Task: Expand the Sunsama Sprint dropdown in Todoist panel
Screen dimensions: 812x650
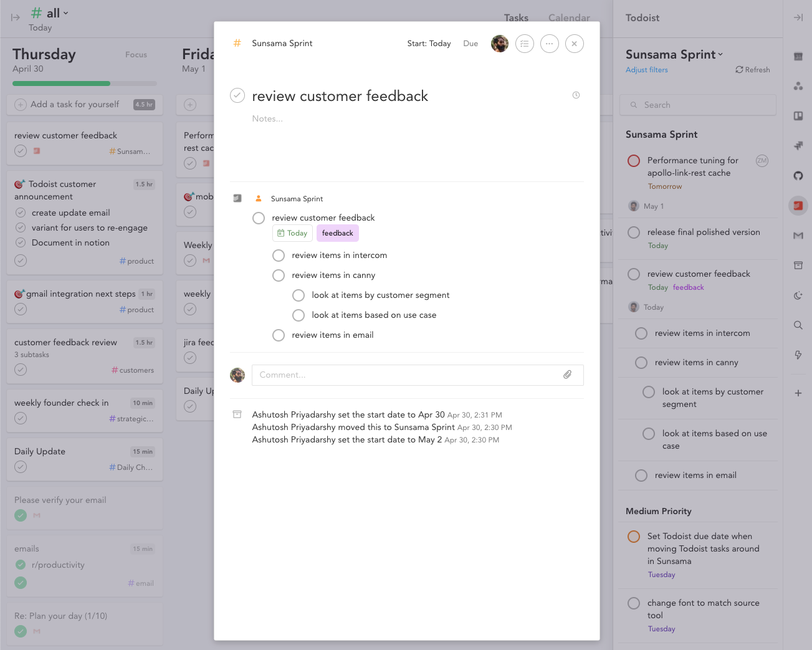Action: pyautogui.click(x=674, y=55)
